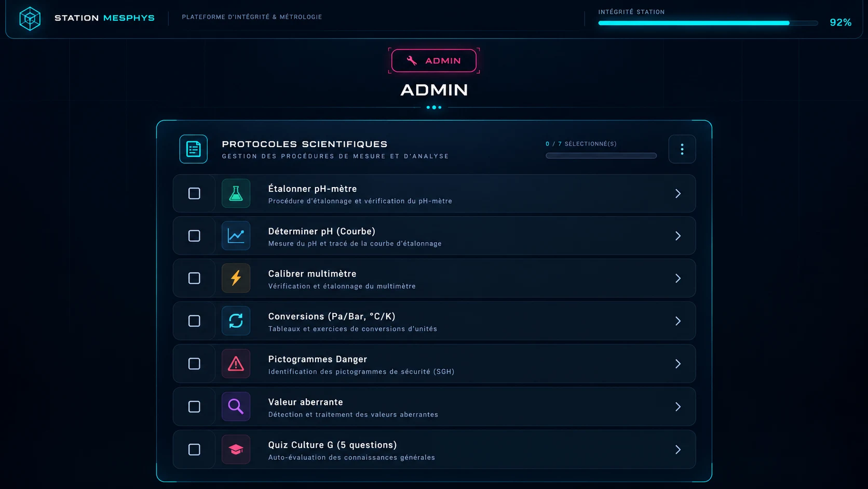Viewport: 868px width, 489px height.
Task: Select the Quiz Culture G checkbox
Action: pos(194,450)
